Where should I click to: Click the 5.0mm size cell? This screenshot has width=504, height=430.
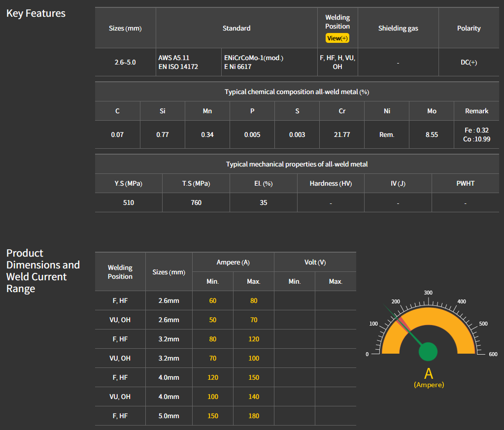(x=169, y=416)
